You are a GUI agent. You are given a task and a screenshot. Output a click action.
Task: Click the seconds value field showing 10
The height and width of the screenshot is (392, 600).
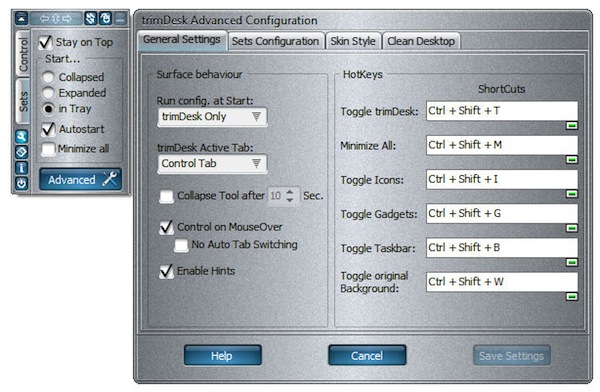[276, 196]
